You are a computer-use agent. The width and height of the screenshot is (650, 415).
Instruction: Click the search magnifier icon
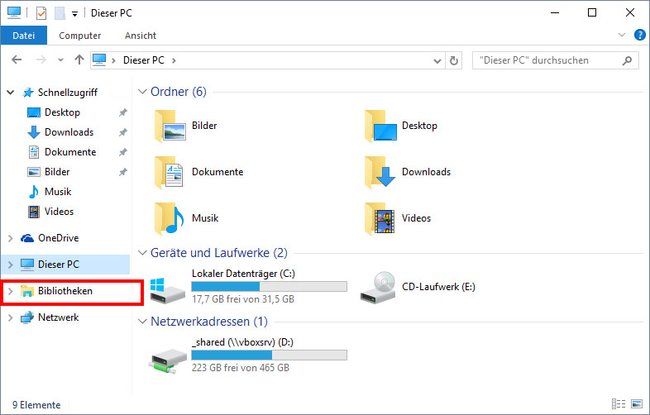pos(627,61)
